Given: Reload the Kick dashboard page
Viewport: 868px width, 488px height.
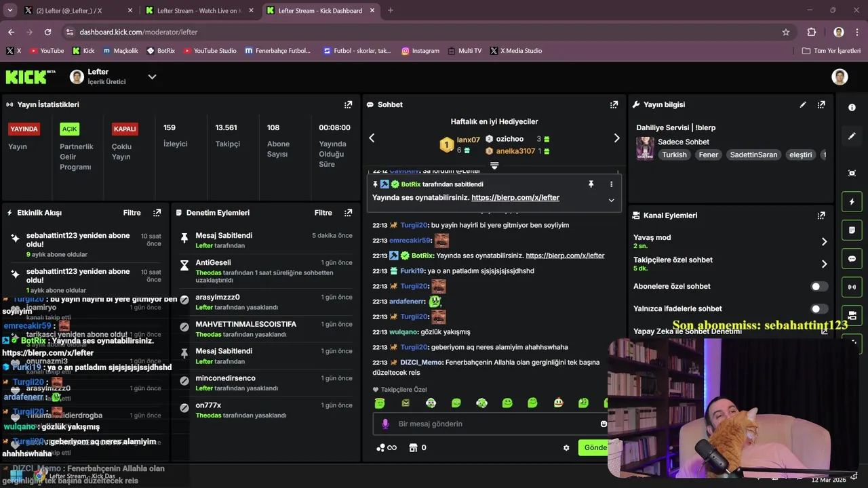Looking at the screenshot, I should point(47,32).
